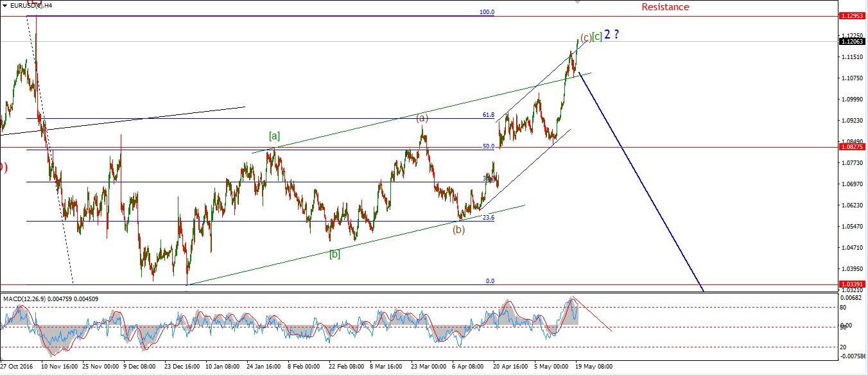The height and width of the screenshot is (375, 868).
Task: Click the EURUSD H4 chart title
Action: pyautogui.click(x=30, y=5)
